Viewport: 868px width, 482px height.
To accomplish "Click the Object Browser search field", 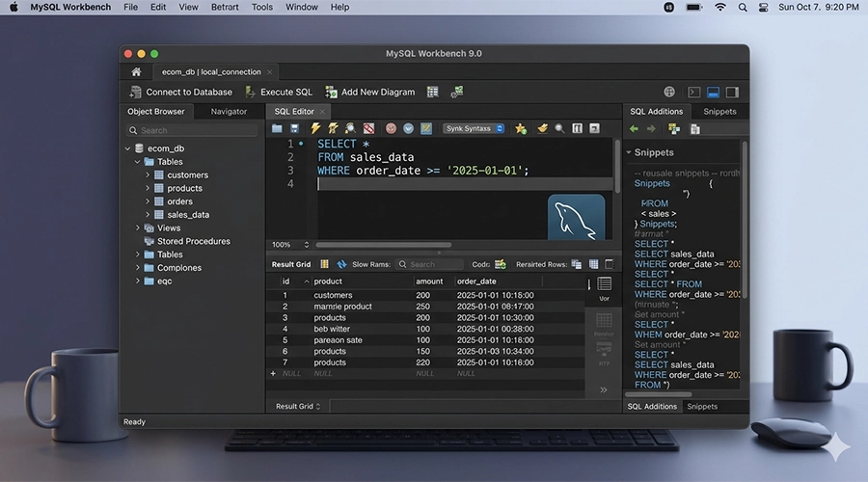I will point(193,130).
